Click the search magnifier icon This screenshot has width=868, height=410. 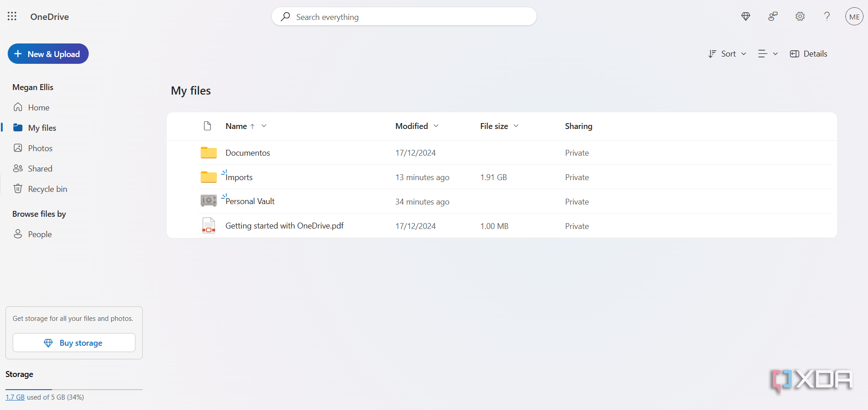click(285, 17)
